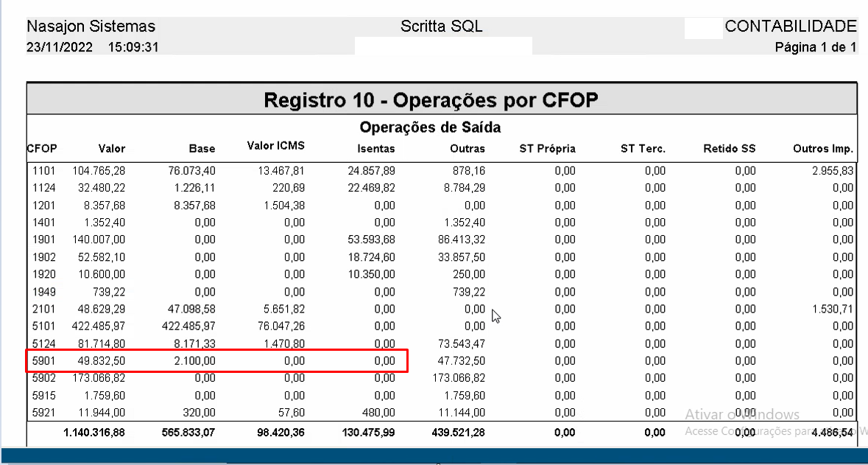Select CFOP code 1101 in first row
The height and width of the screenshot is (465, 868).
(x=44, y=171)
